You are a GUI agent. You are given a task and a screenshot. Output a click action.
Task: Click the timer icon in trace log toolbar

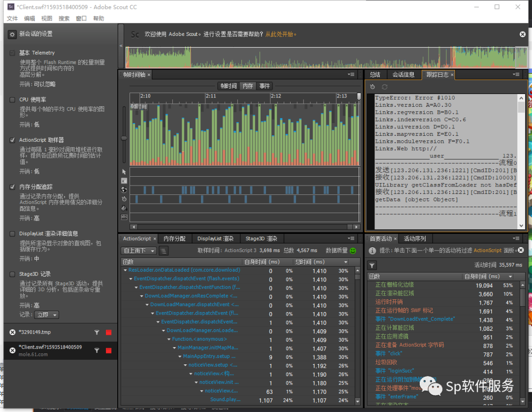click(372, 87)
